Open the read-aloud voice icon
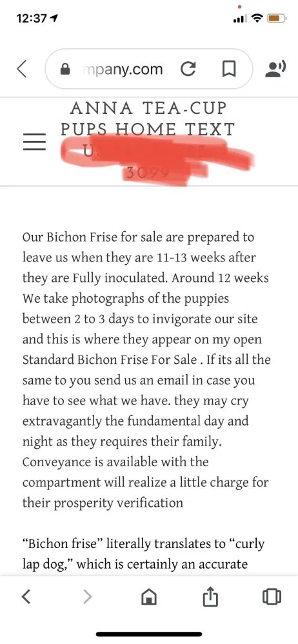 pos(275,69)
